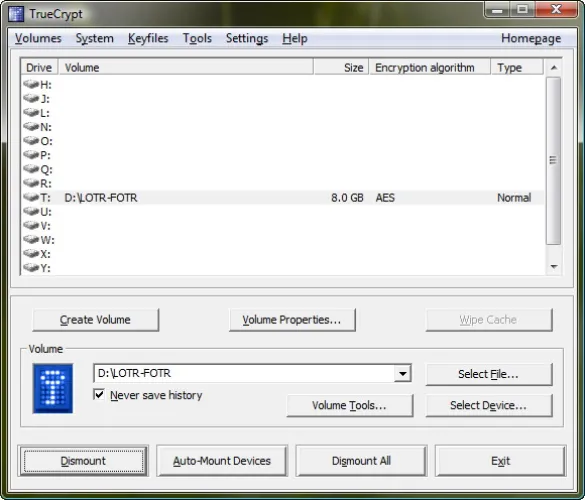Toggle the Never save history checkbox

99,394
